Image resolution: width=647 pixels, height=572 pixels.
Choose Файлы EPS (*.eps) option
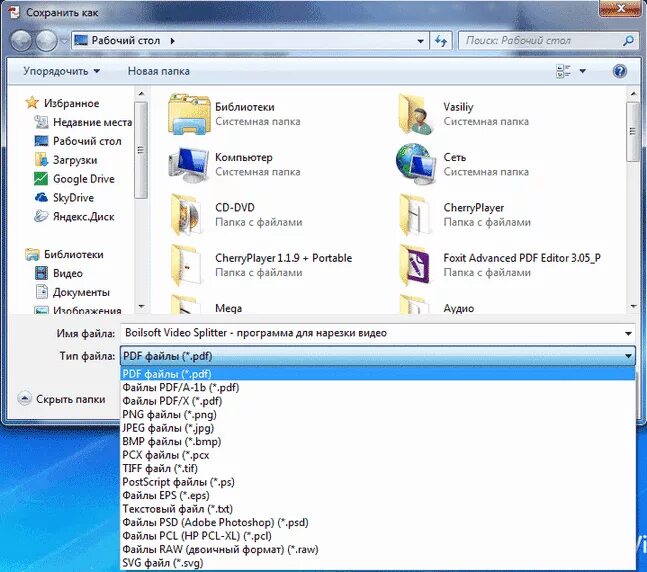tap(378, 495)
